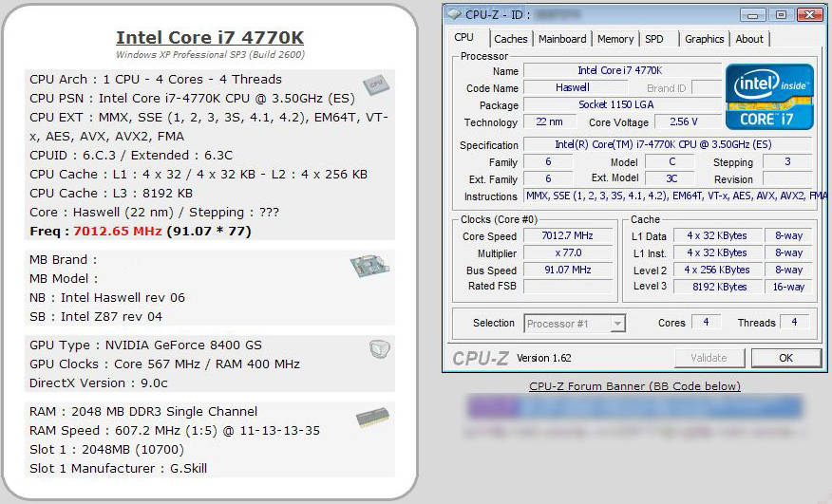
Task: Click the Level 3 '16-way' value
Action: pyautogui.click(x=788, y=287)
